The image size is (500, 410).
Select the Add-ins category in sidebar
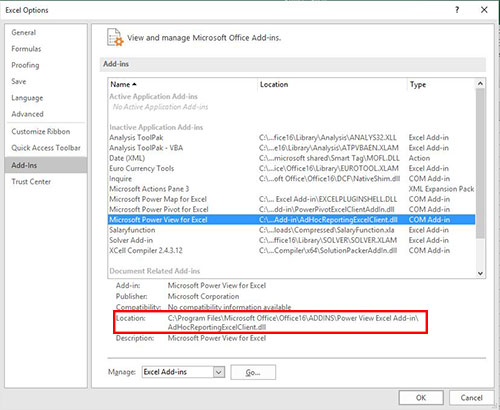click(46, 165)
